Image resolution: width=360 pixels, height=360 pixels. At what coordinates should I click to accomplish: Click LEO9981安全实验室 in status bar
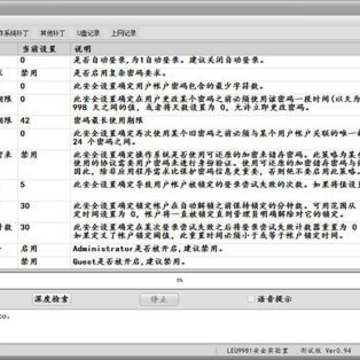pos(257,351)
